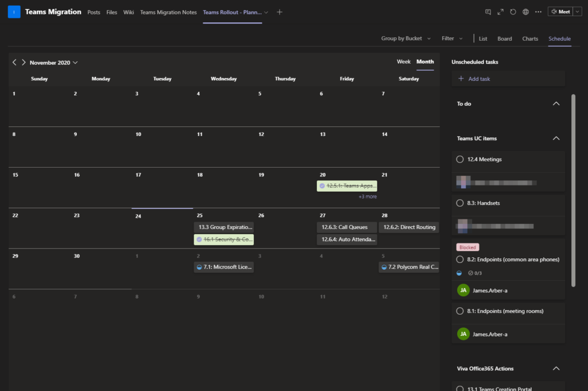The image size is (588, 391).
Task: Click the progress icon on 8.2: Endpoints card
Action: 459,273
